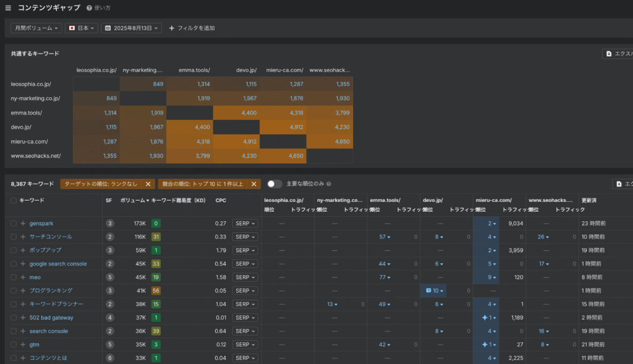Click フィルタを追加 to add a filter

(192, 28)
